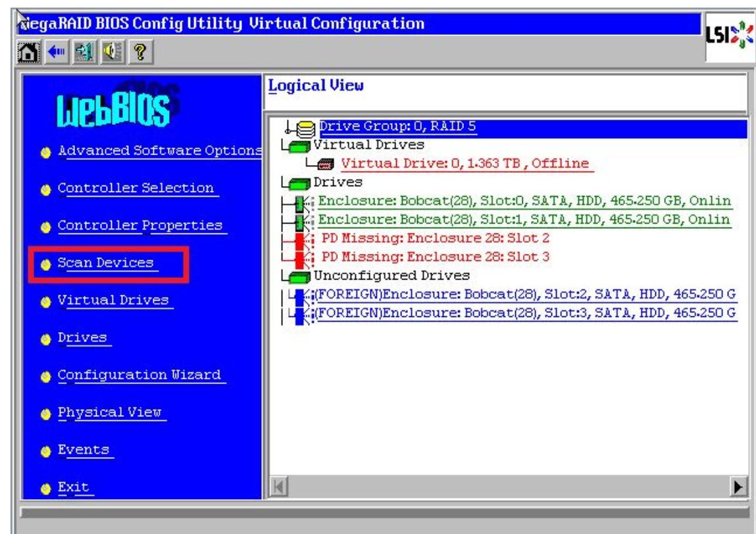Toggle the speaker alarm sound icon
Image resolution: width=756 pixels, height=534 pixels.
[x=113, y=51]
